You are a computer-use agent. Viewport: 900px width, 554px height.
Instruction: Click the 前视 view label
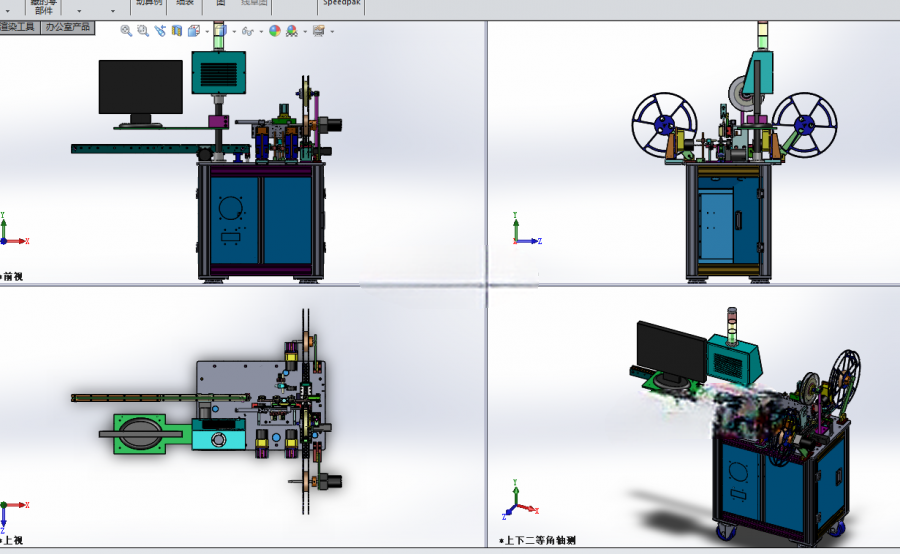(x=13, y=277)
